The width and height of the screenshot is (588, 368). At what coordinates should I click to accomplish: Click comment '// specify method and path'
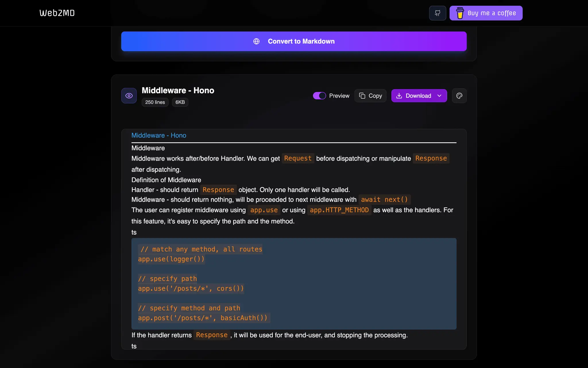pyautogui.click(x=189, y=308)
